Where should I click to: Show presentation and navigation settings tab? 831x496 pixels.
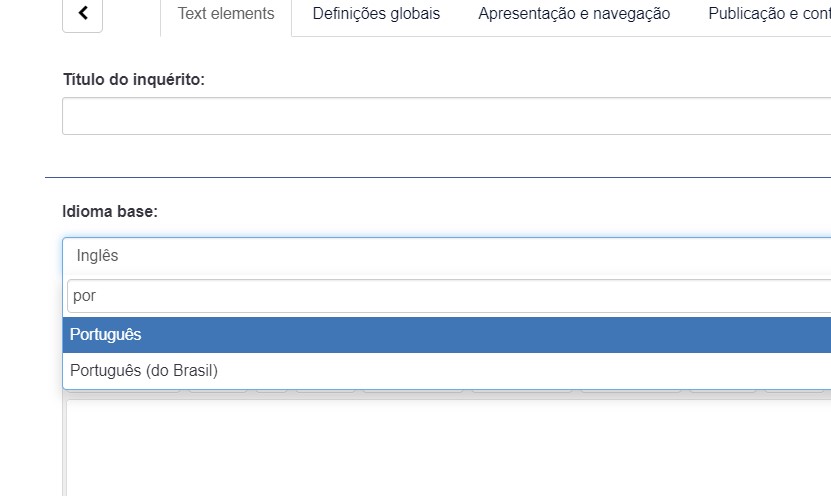pyautogui.click(x=574, y=14)
